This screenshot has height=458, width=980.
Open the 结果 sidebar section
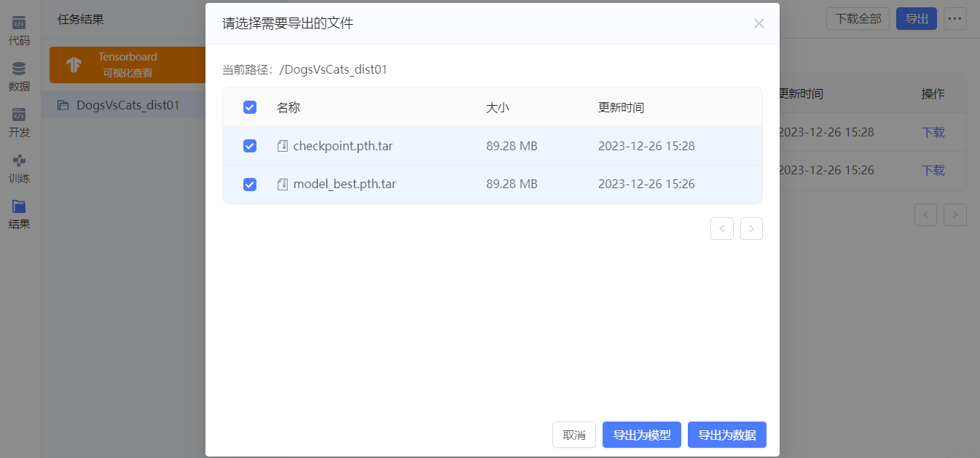[20, 214]
